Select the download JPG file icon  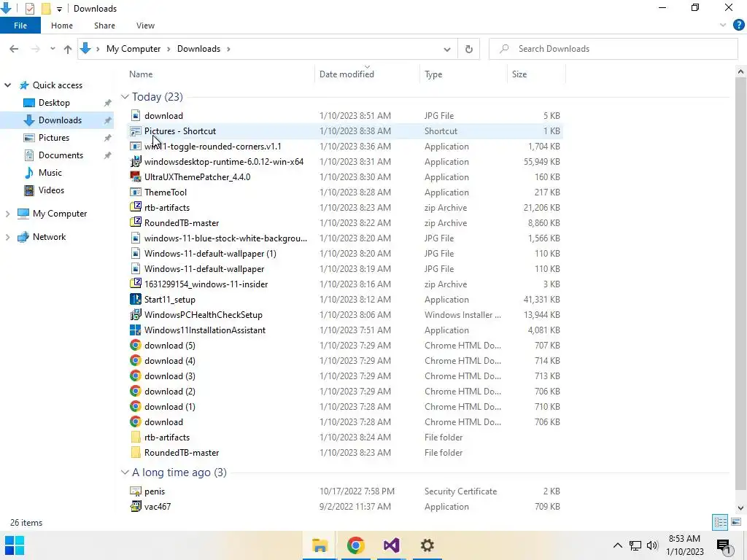pos(135,116)
